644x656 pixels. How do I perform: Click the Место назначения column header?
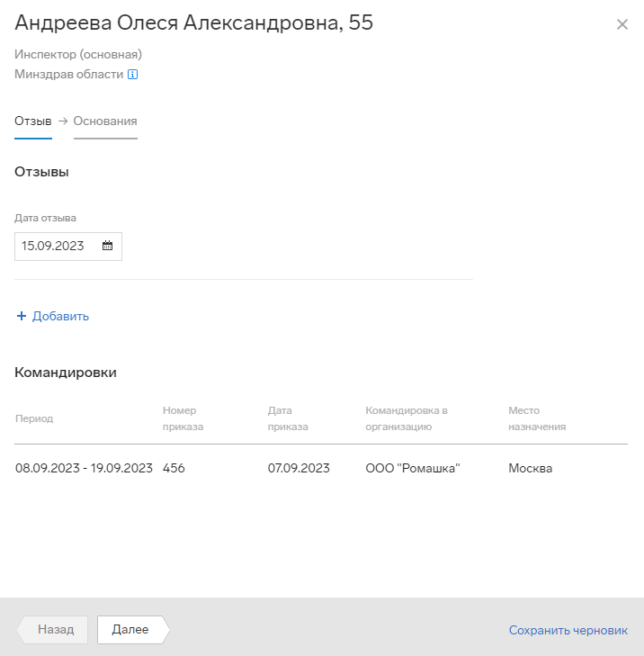click(x=537, y=418)
